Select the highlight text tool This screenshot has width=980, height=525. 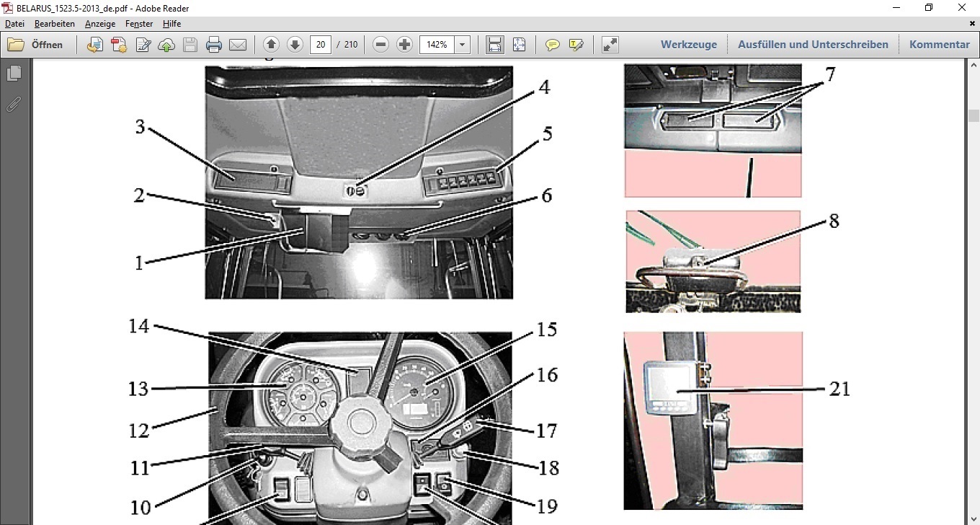coord(576,45)
